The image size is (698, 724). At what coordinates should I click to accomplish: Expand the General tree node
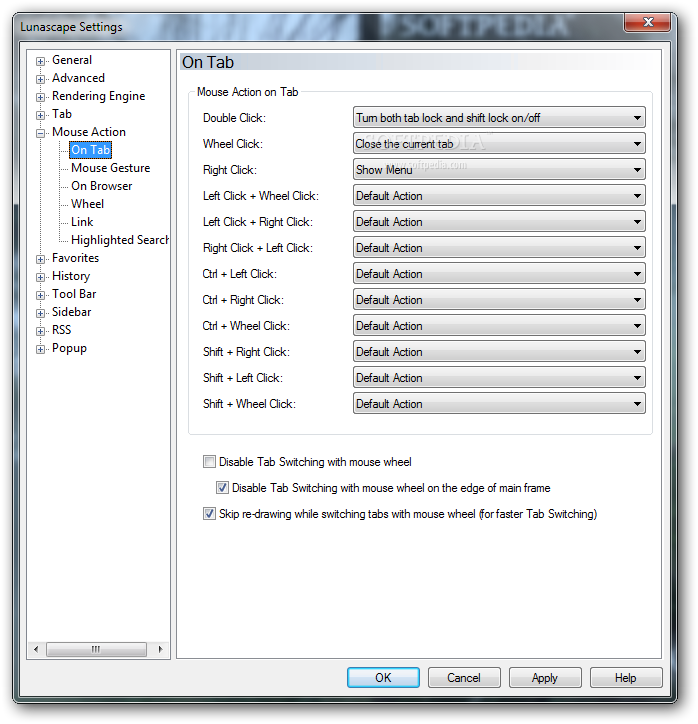[x=41, y=61]
